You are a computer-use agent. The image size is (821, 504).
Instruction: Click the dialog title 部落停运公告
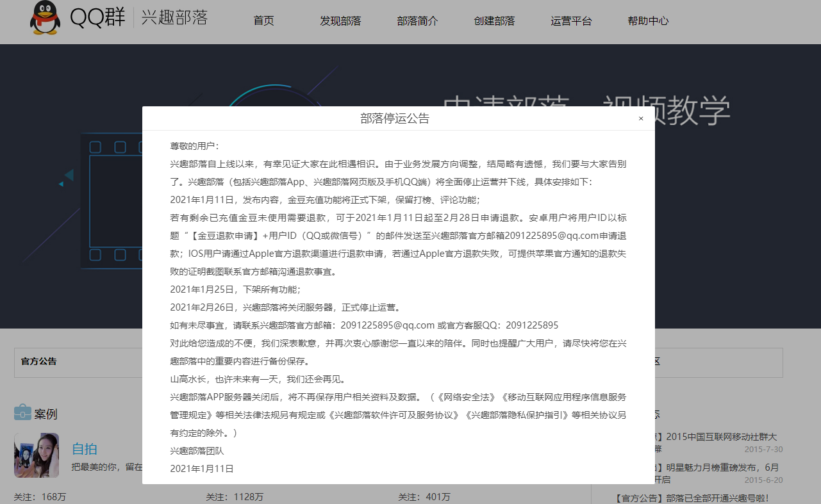tap(395, 118)
